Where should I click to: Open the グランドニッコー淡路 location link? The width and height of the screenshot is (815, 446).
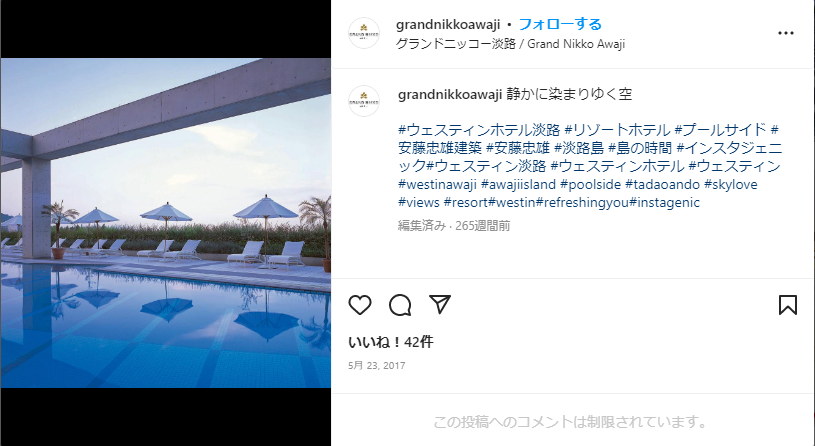click(x=510, y=44)
